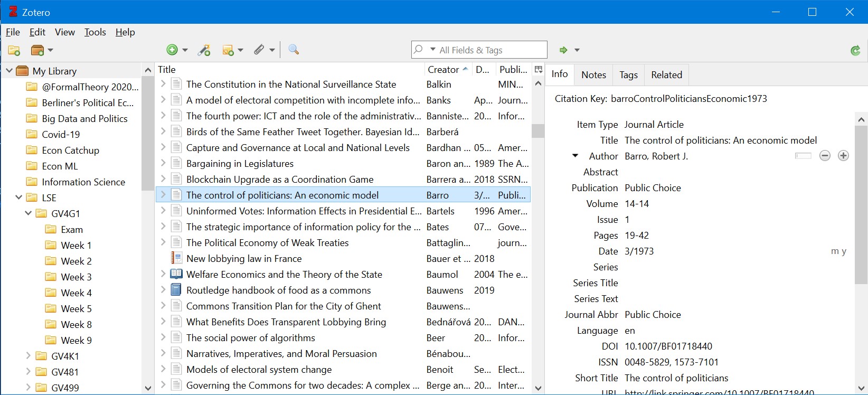
Task: Collapse the My Library tree
Action: (9, 70)
